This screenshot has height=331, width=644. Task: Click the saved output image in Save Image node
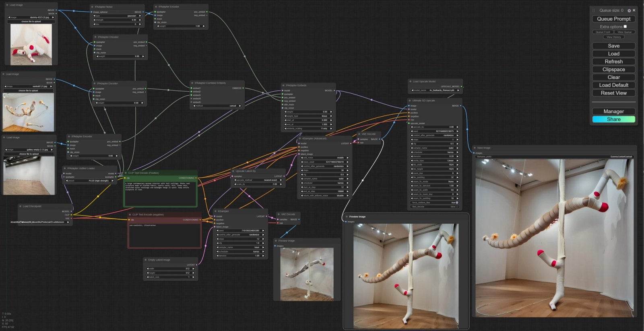(x=554, y=238)
